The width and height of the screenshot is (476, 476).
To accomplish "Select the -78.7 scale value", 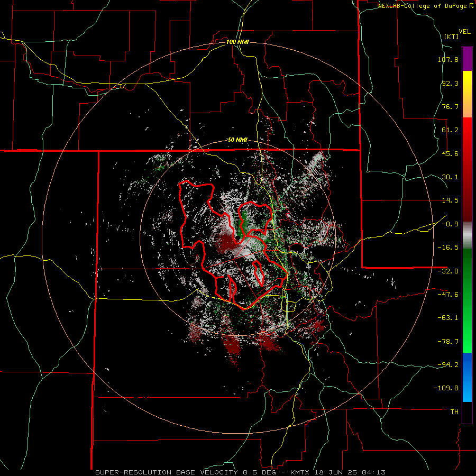I will click(x=448, y=342).
